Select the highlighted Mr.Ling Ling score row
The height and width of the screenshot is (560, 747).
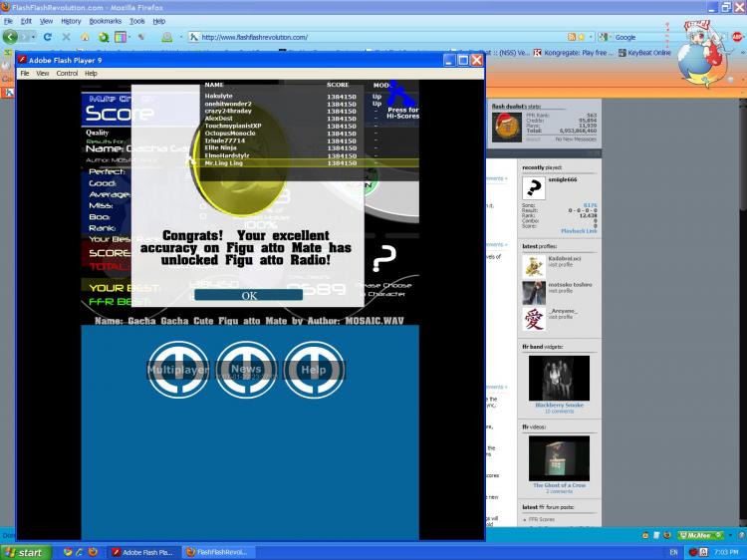[310, 163]
